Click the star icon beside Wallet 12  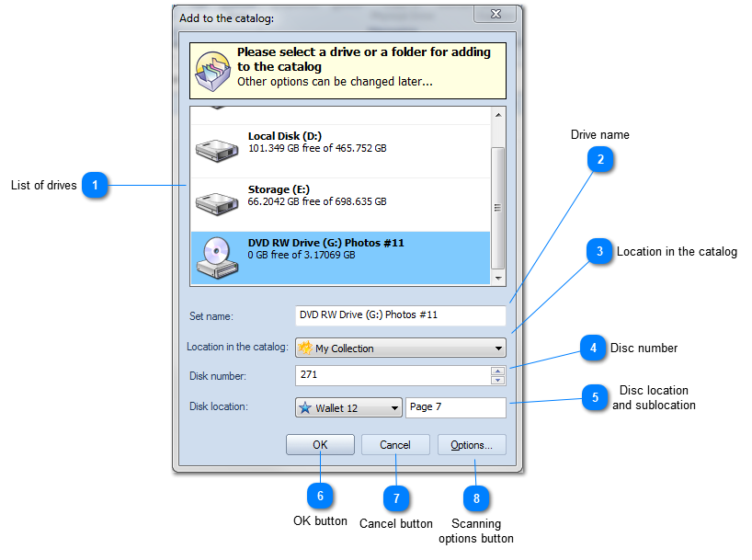[305, 407]
